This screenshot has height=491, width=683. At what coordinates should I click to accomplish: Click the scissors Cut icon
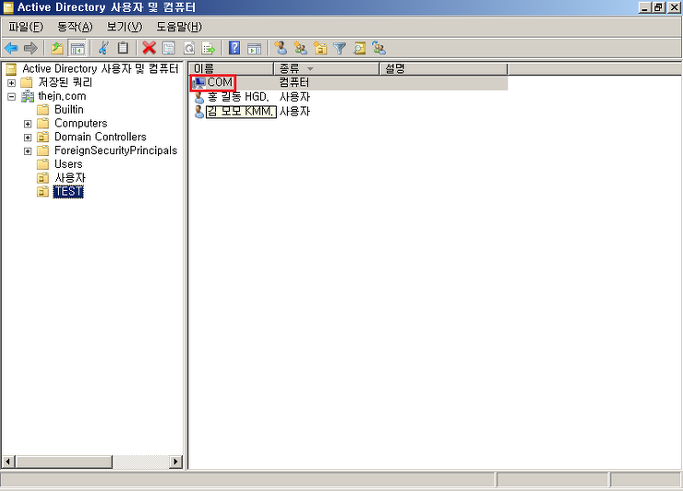103,48
